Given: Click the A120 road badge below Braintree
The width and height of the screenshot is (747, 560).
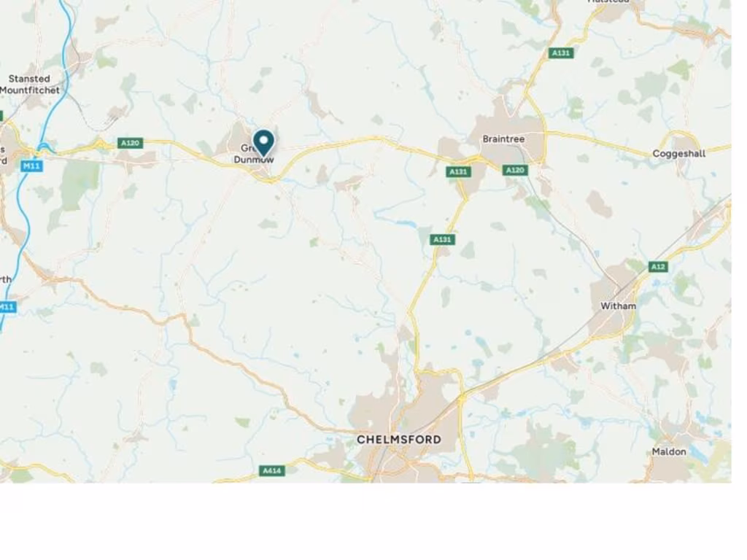Looking at the screenshot, I should pyautogui.click(x=515, y=170).
